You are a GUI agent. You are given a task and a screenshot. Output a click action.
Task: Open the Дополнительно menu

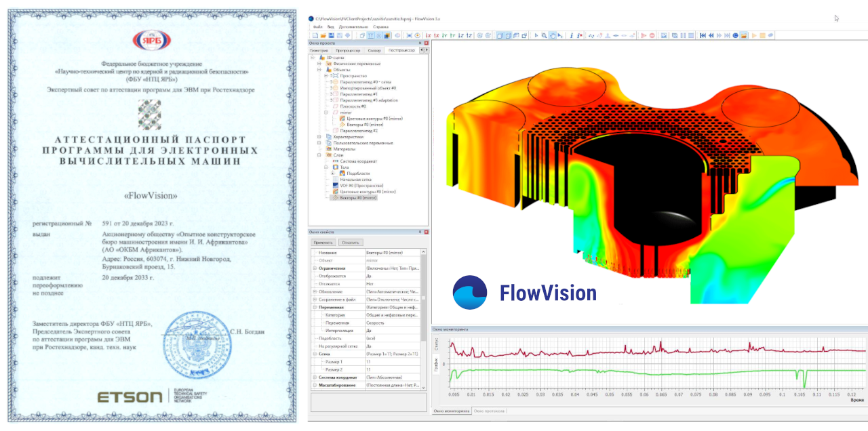click(x=353, y=26)
